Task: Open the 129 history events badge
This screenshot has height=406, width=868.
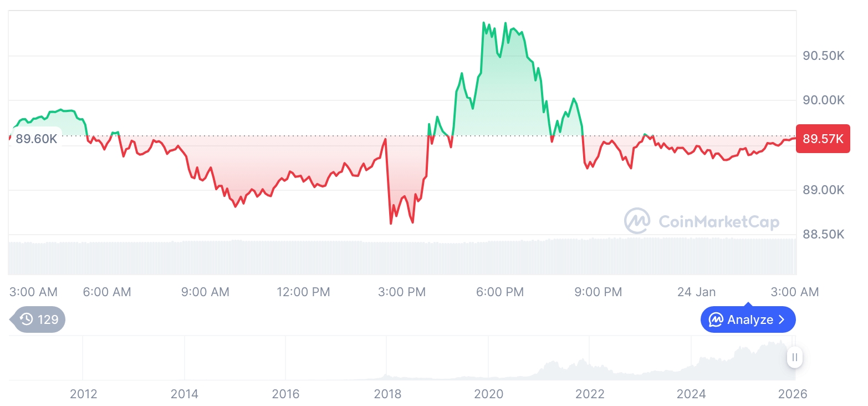Action: coord(39,319)
